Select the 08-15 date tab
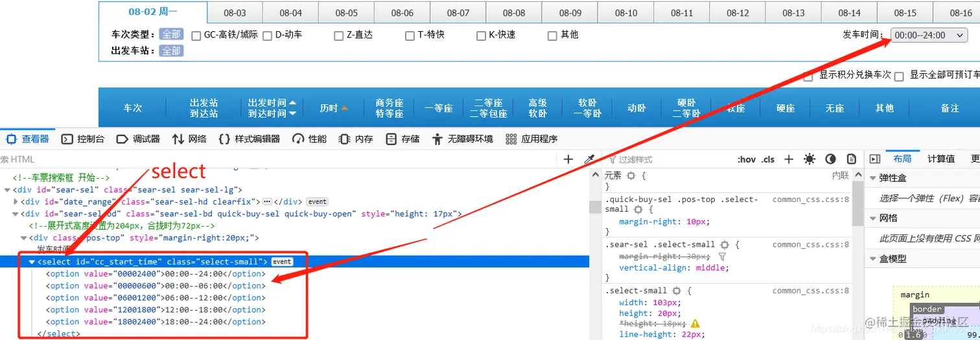Screen dimensions: 980x340 coord(905,13)
